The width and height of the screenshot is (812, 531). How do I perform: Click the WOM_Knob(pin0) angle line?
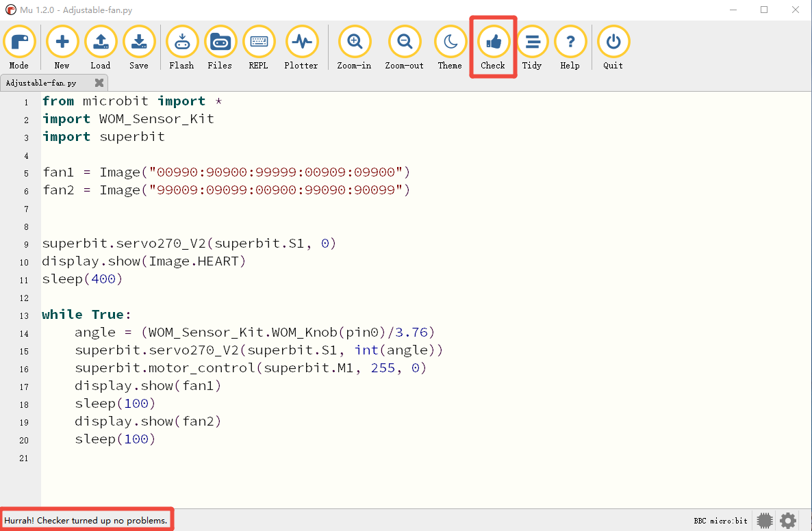point(255,333)
